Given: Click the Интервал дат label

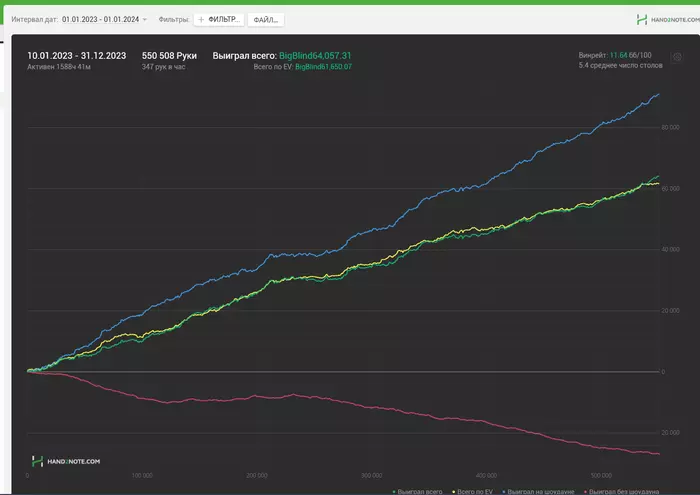Looking at the screenshot, I should [34, 20].
